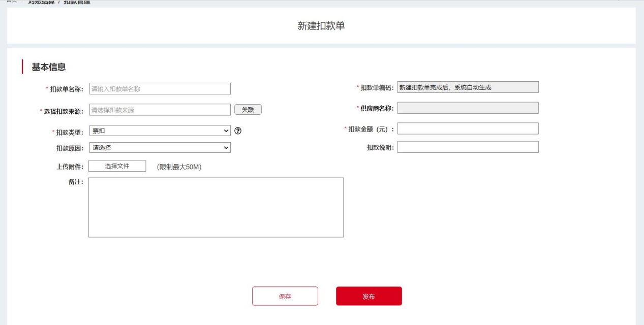
Task: Focus the 扣款金额（元） input field
Action: pyautogui.click(x=468, y=129)
